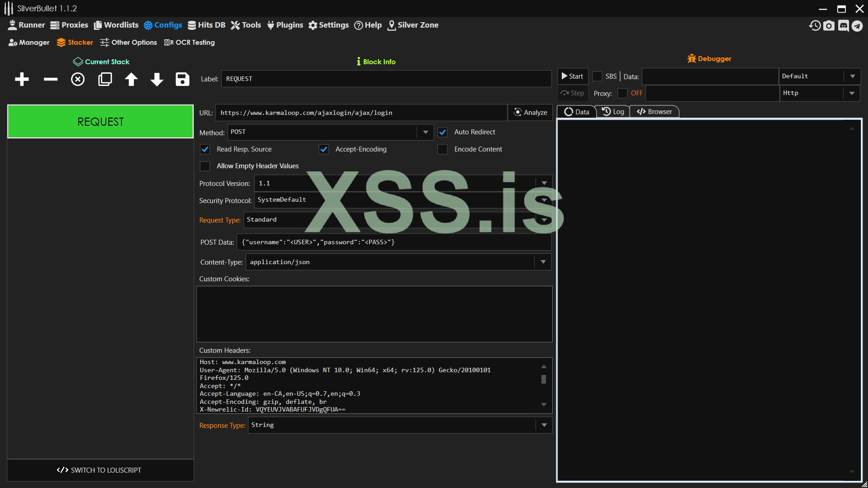Screen dimensions: 868x488
Task: Click the duplicate block icon
Action: point(105,80)
